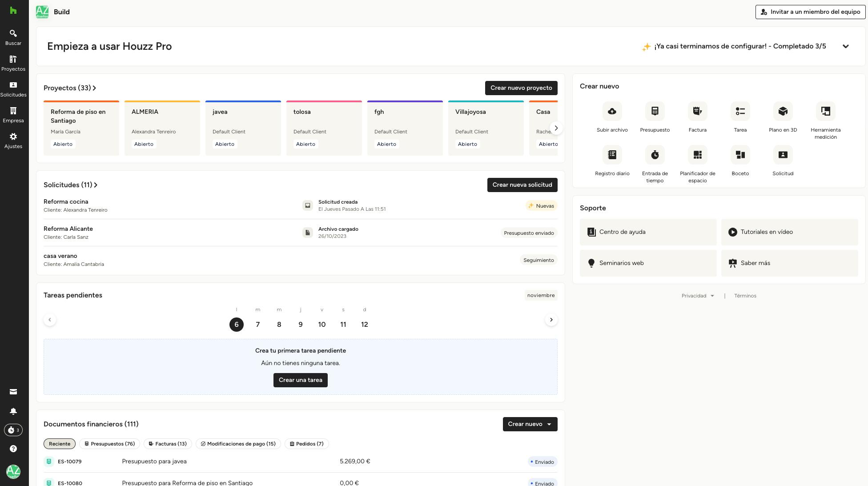Open notifications bell in sidebar
Screen dimensions: 868x486
tap(13, 411)
